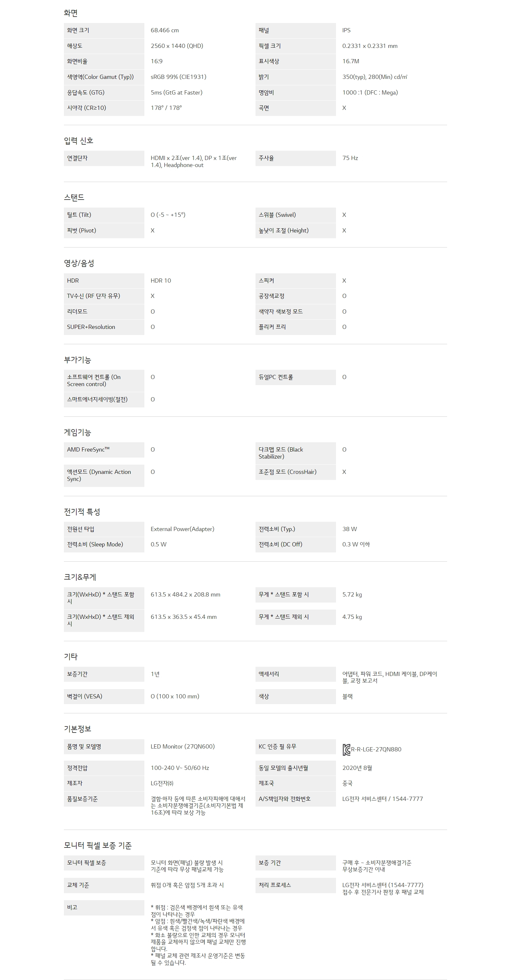
Task: Click the '부가기능' section heading
Action: point(78,360)
